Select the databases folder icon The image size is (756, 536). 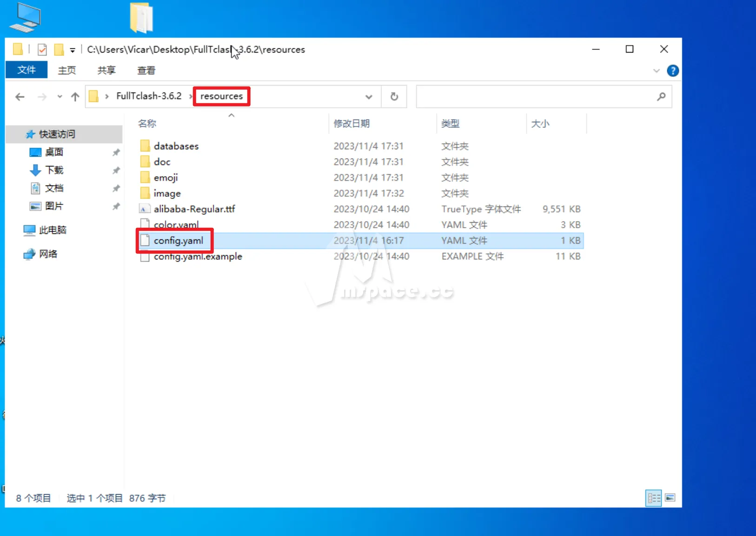(145, 146)
